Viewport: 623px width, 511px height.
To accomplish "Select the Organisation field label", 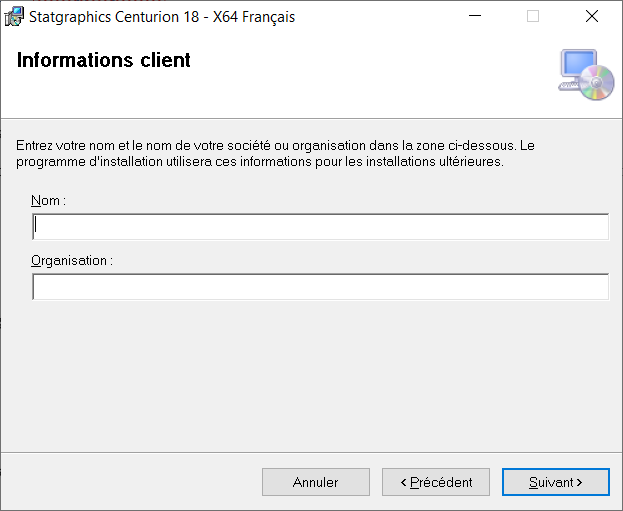I will (x=72, y=261).
